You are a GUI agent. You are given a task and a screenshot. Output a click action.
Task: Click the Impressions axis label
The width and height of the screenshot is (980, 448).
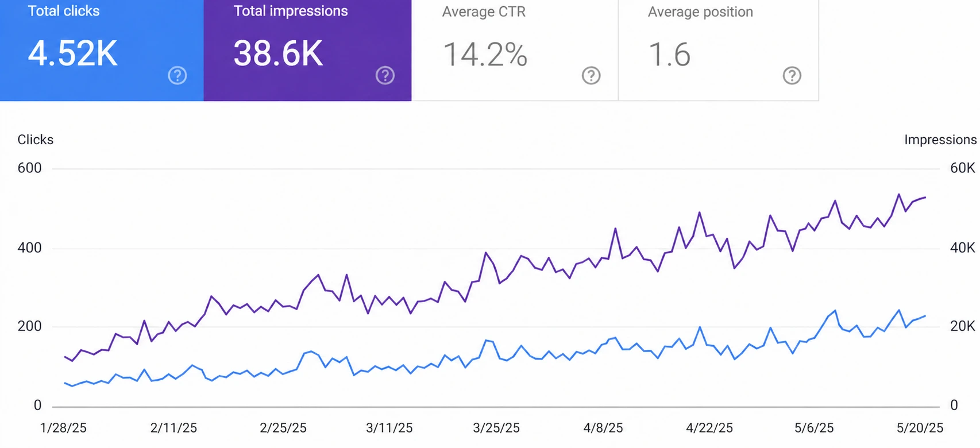pos(940,140)
